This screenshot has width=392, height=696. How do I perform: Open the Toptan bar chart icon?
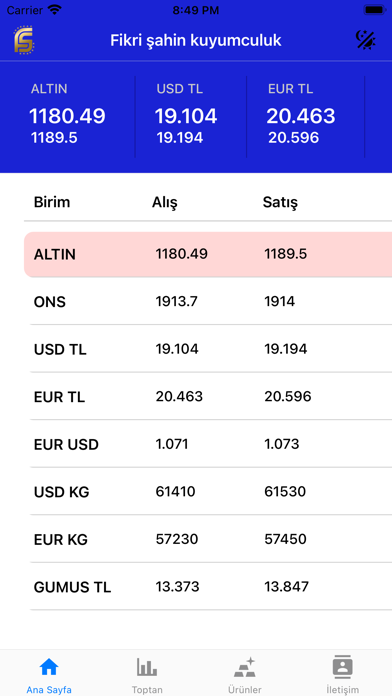coord(147,667)
